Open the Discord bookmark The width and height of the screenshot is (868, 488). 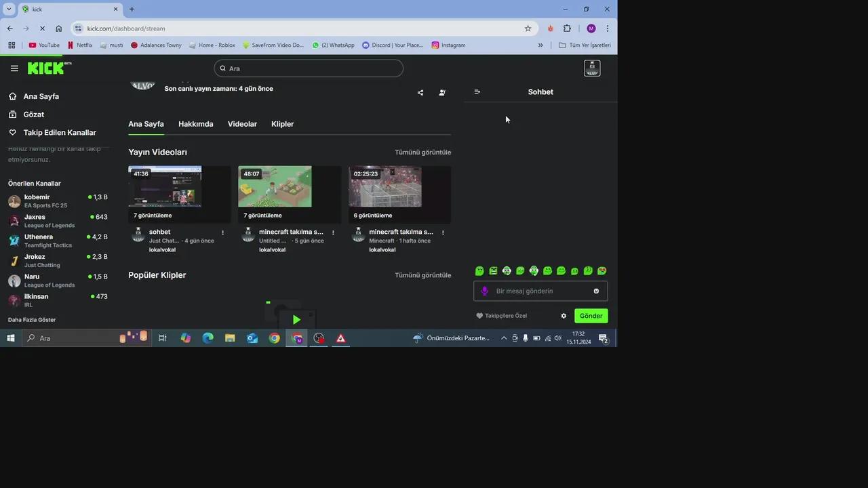393,45
